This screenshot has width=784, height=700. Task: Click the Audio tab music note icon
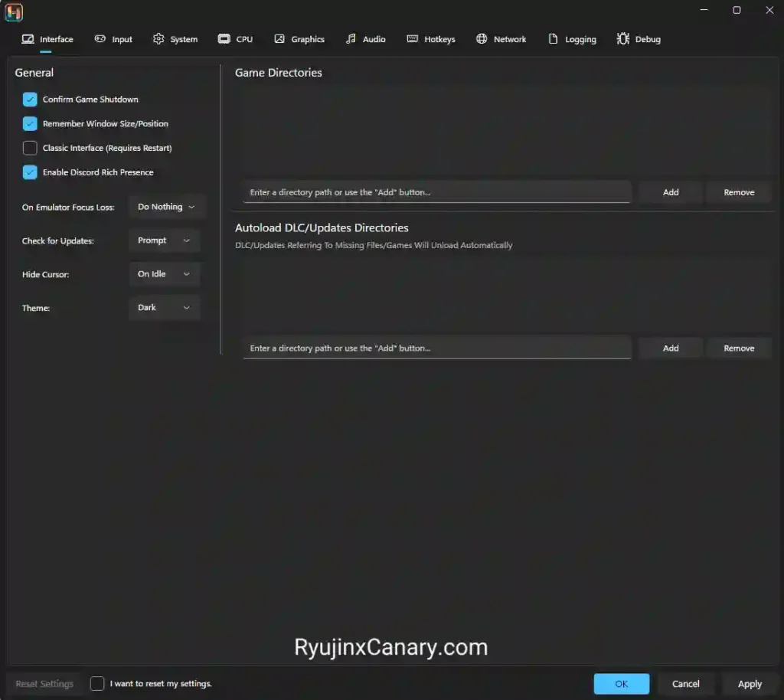[351, 39]
